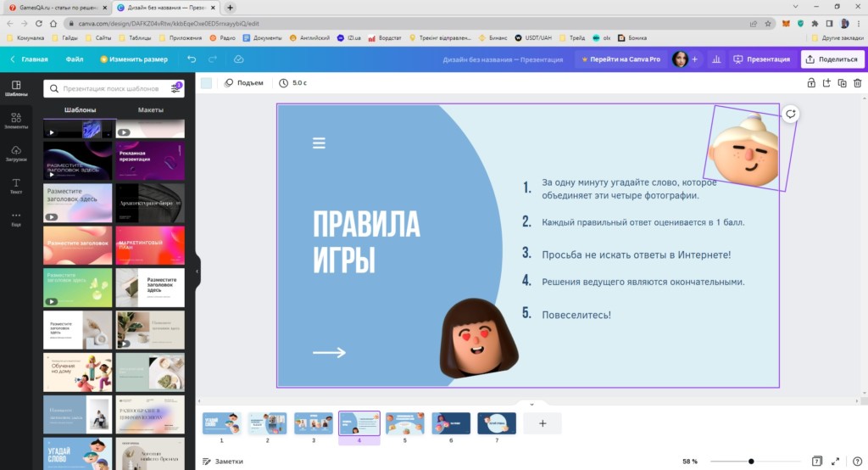This screenshot has height=470, width=868.
Task: Open grid view page counter icon
Action: coord(816,462)
